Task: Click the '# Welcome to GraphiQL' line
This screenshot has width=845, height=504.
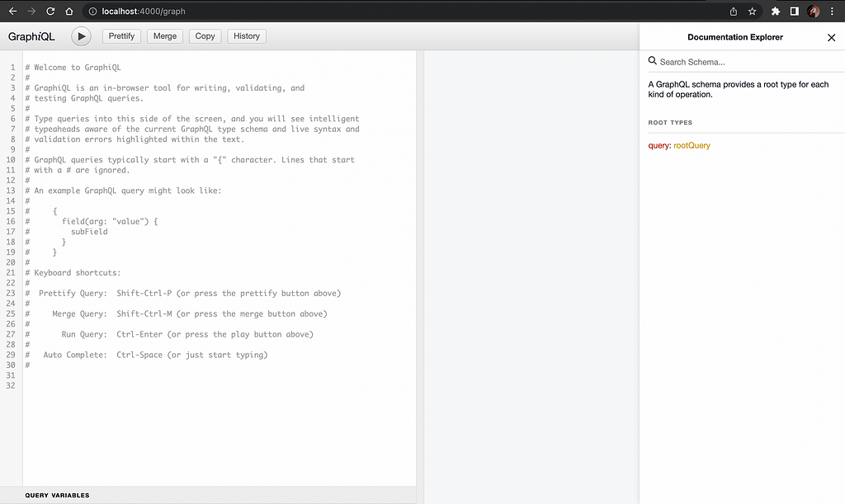Action: 73,68
